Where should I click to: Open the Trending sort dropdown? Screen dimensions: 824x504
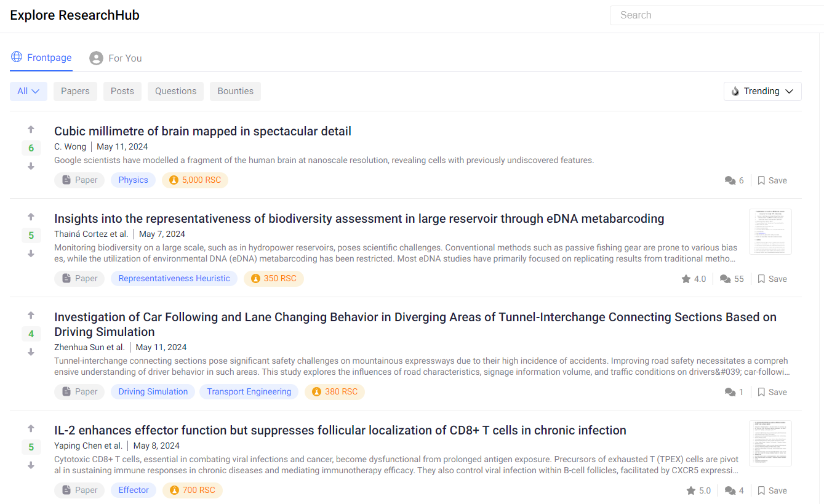coord(762,91)
